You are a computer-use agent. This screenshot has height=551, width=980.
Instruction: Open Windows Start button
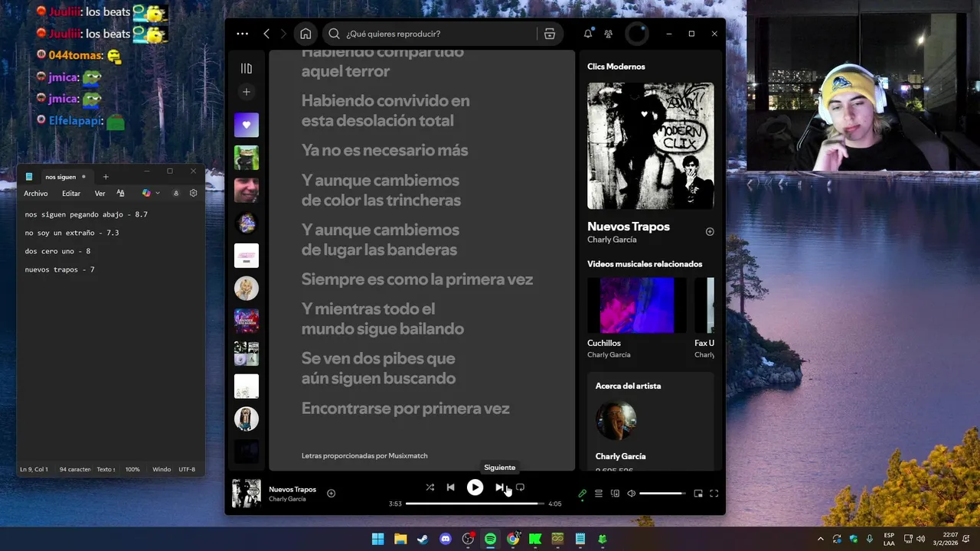coord(378,539)
